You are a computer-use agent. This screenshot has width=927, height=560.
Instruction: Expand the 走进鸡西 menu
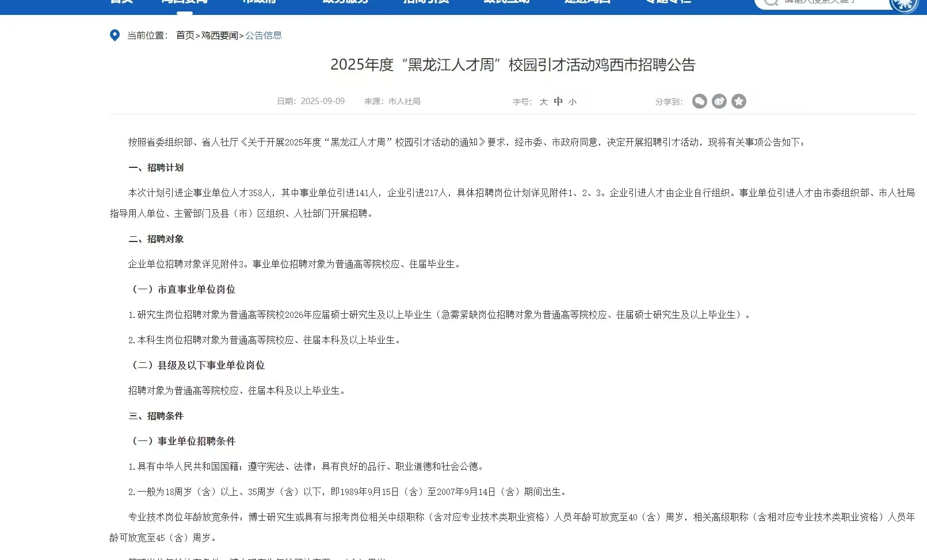(x=586, y=3)
